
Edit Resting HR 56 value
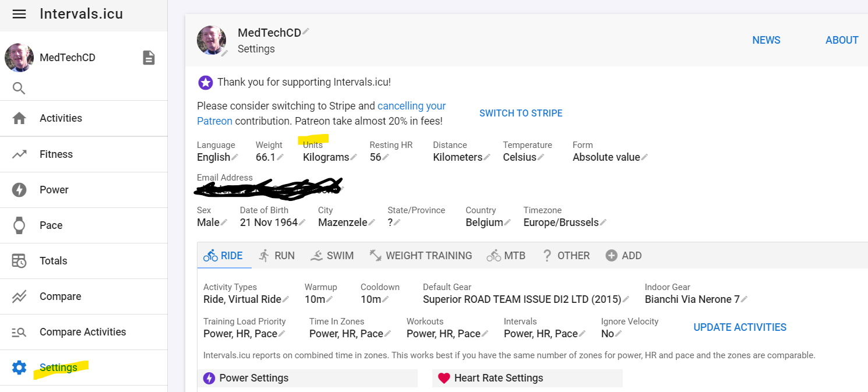pyautogui.click(x=379, y=157)
